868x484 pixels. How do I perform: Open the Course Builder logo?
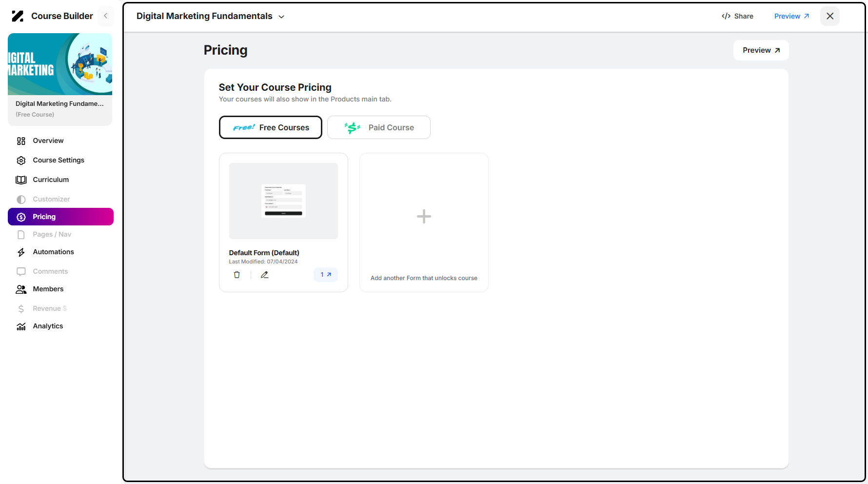pos(18,16)
